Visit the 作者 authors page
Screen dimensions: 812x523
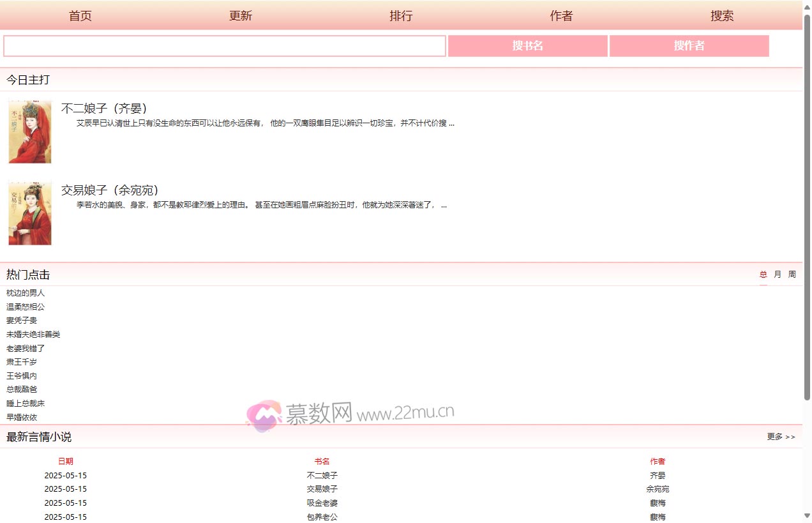[x=562, y=15]
